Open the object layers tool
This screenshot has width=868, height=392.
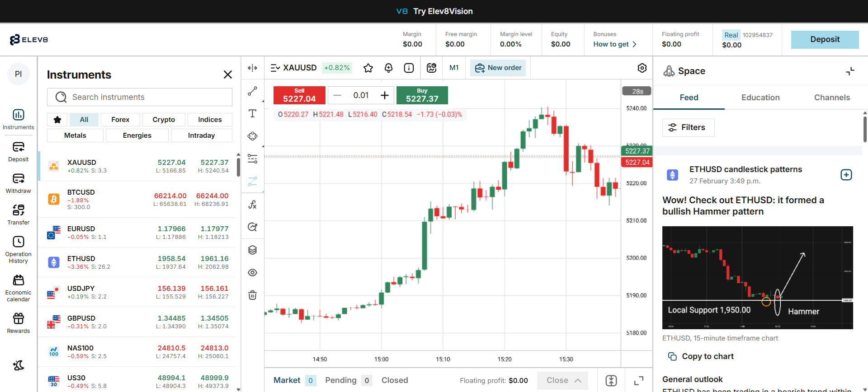point(253,250)
